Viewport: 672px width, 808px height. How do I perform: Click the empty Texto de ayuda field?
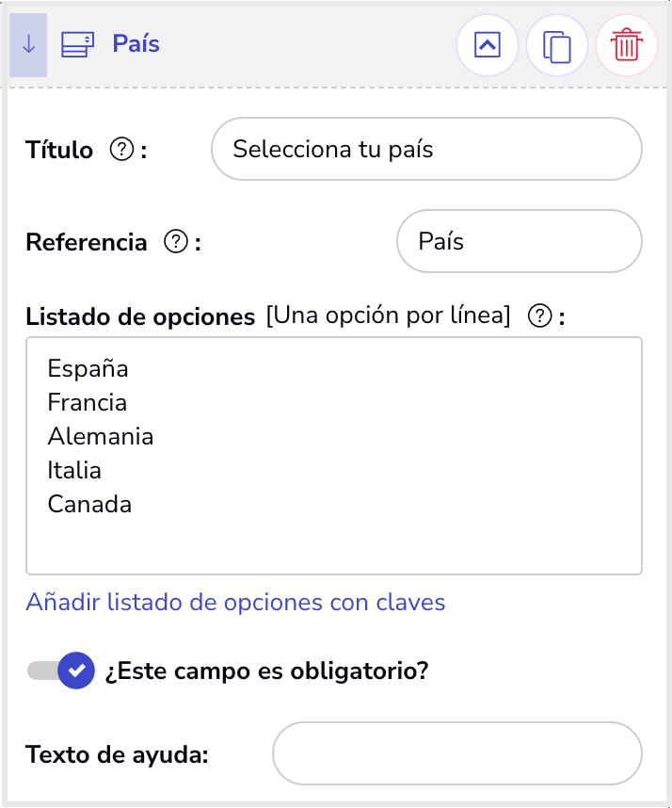[457, 753]
